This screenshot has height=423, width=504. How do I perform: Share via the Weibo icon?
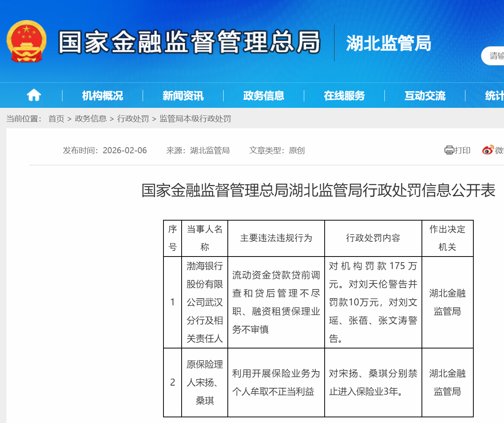pos(488,150)
